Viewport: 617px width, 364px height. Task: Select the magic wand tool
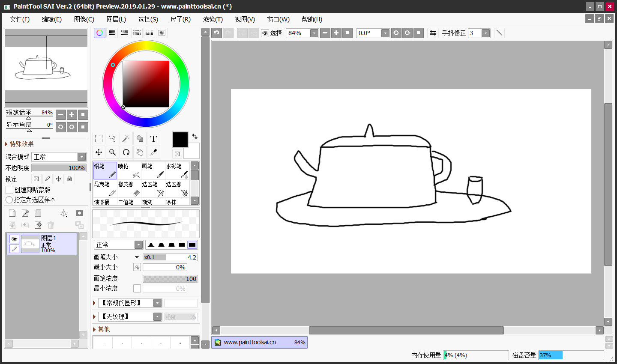(x=126, y=139)
